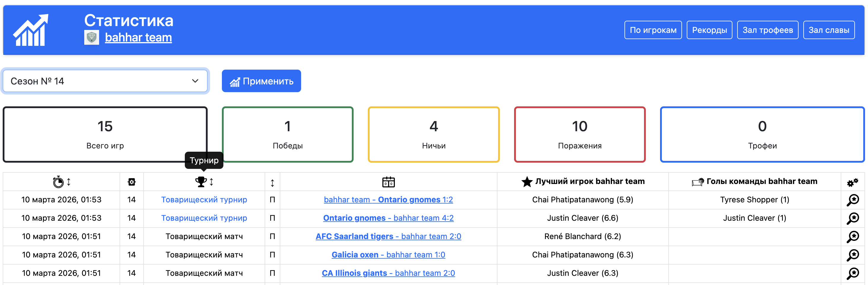
Task: Navigate to Зал славы
Action: [829, 30]
